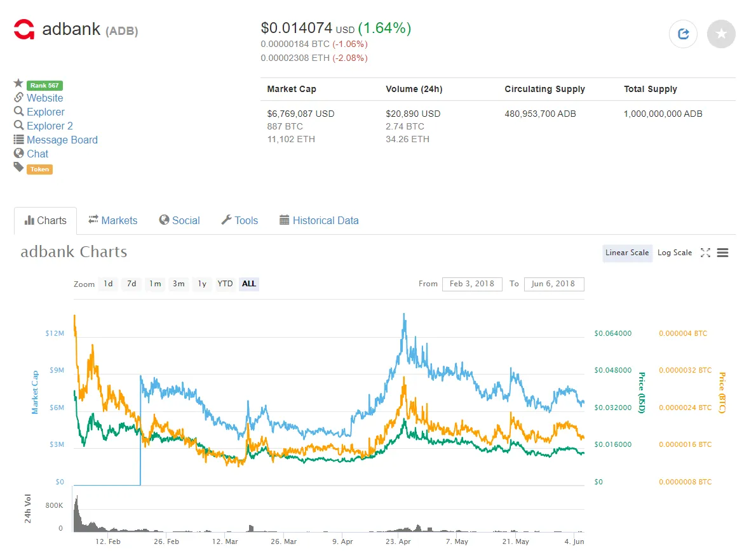Click the To date field Jun 6, 2018
Screen dimensions: 756x551
point(553,284)
